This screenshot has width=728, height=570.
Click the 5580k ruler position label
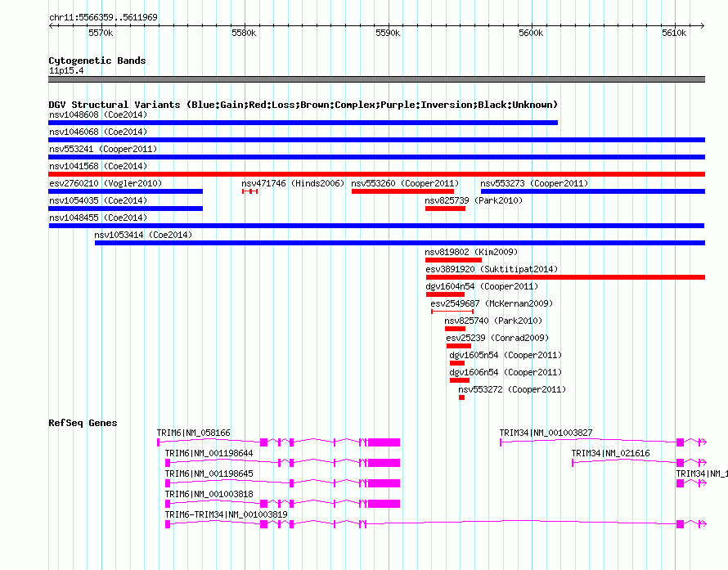(244, 33)
